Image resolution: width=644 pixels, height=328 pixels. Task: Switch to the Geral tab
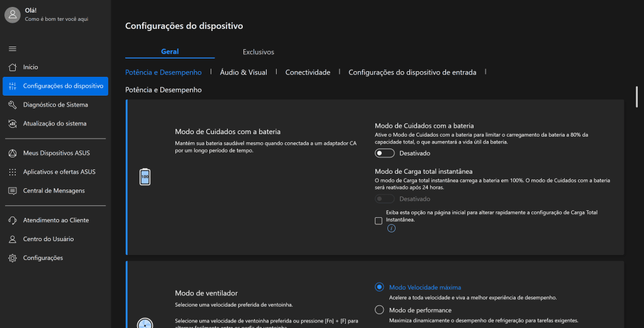[x=170, y=52]
